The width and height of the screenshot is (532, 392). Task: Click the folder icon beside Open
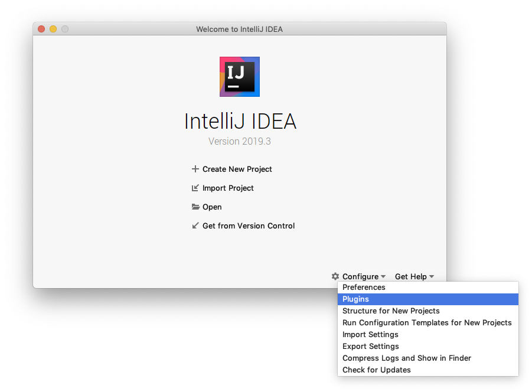coord(195,207)
